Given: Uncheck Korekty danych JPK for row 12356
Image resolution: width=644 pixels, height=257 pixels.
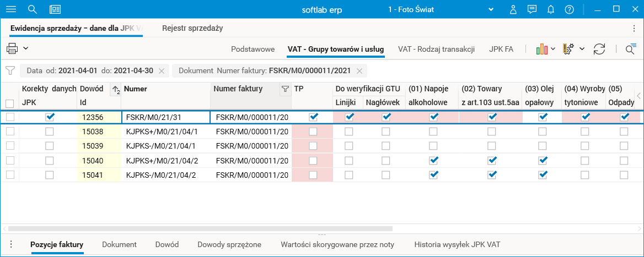Looking at the screenshot, I should pos(50,117).
